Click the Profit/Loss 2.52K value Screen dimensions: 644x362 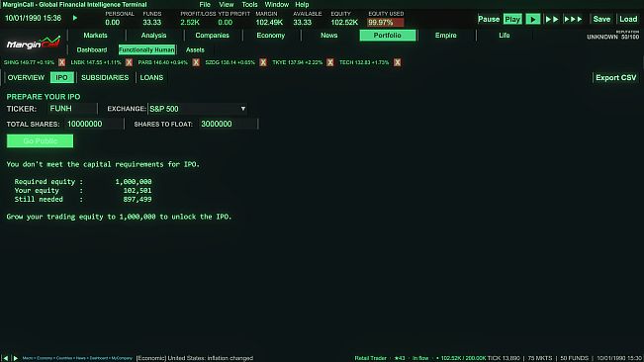(190, 23)
